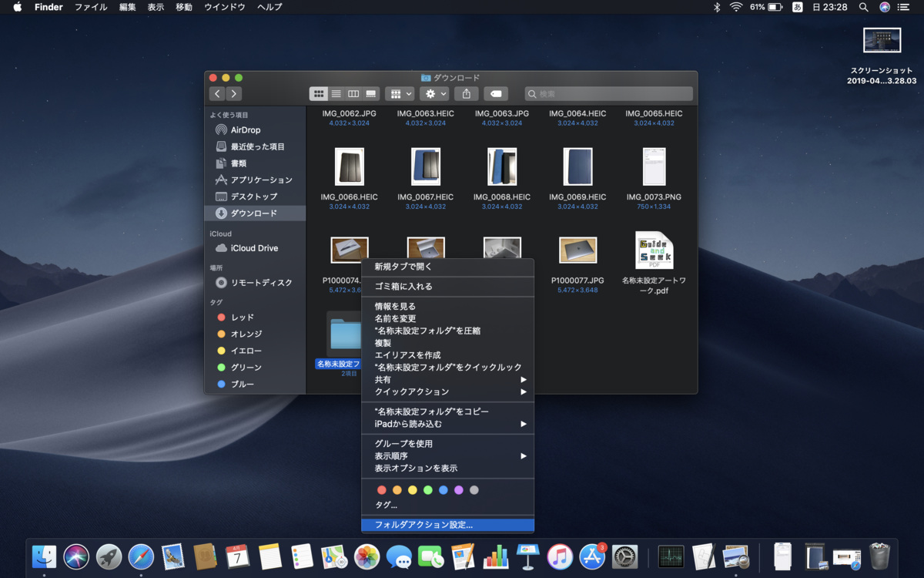Open the ファイル menu in menu bar

[x=91, y=7]
